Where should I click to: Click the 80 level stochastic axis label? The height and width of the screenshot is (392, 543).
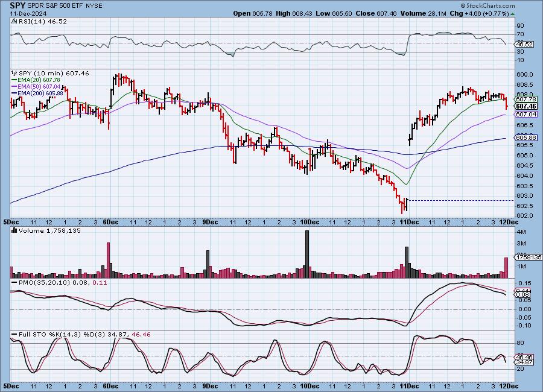(x=521, y=343)
